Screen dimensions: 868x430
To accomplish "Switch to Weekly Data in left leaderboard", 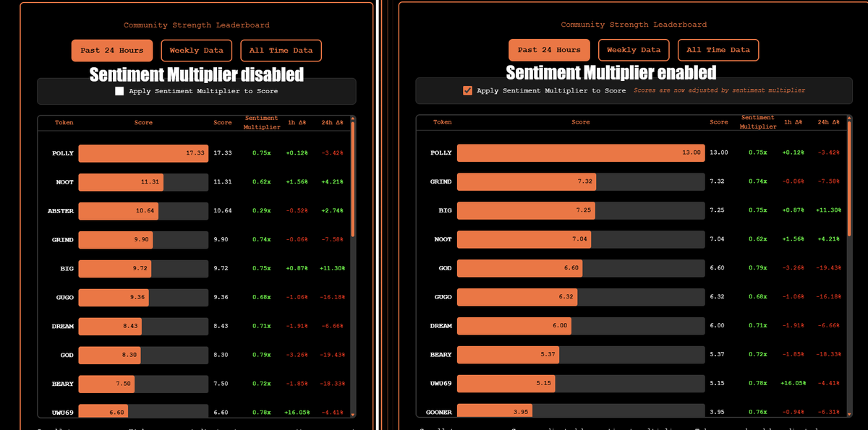I will (197, 51).
